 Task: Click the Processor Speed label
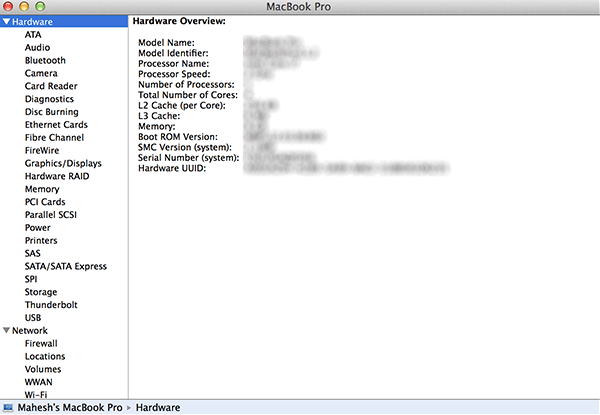point(174,74)
